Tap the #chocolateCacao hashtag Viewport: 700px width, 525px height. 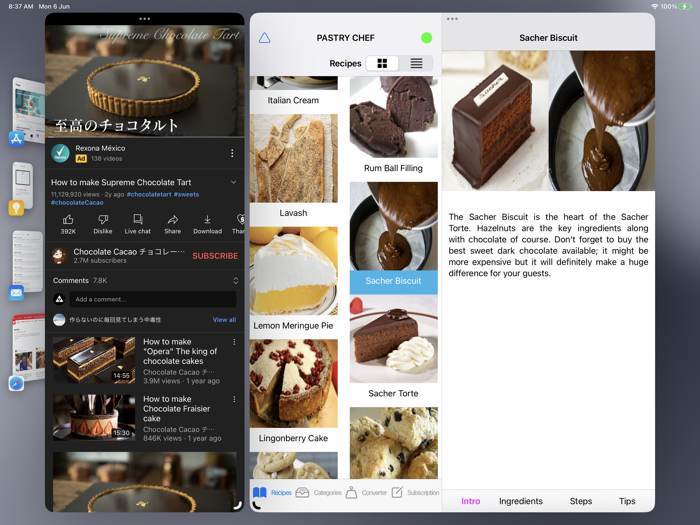pos(77,203)
